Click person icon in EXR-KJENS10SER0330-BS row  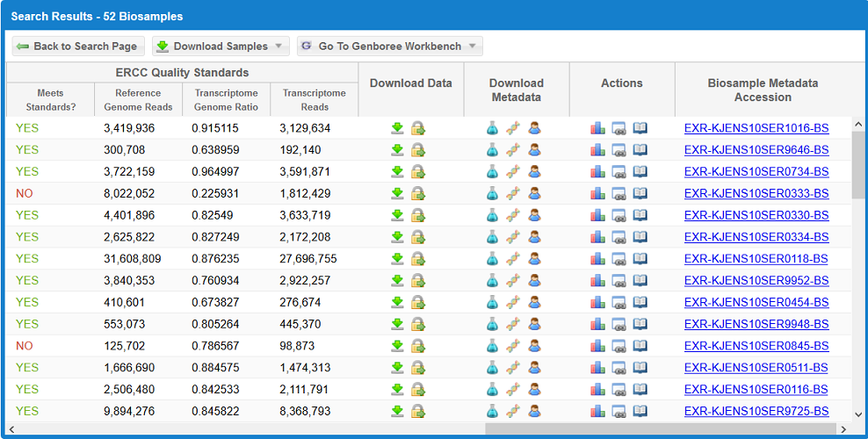(x=534, y=215)
